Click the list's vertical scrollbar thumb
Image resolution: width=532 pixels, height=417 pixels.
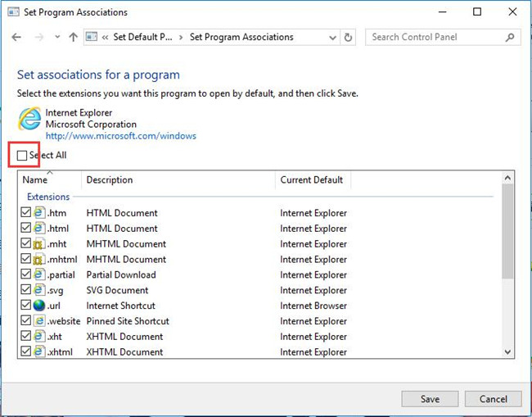[507, 232]
